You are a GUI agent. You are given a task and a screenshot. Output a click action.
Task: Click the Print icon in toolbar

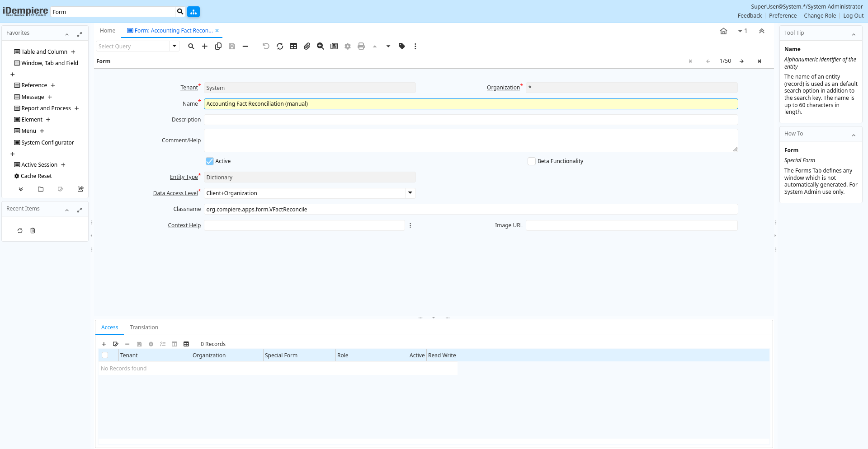(x=361, y=46)
